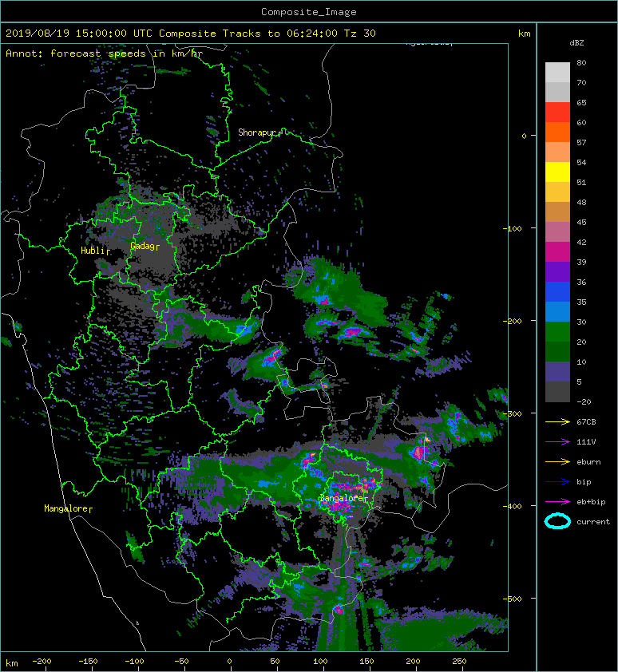Click the Bangalore city label
The height and width of the screenshot is (672, 618).
(342, 499)
